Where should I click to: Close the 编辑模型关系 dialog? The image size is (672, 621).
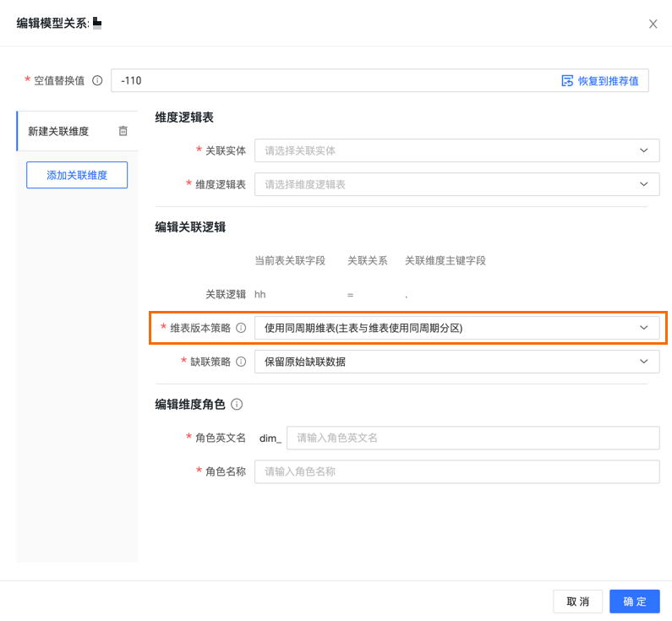pos(653,24)
